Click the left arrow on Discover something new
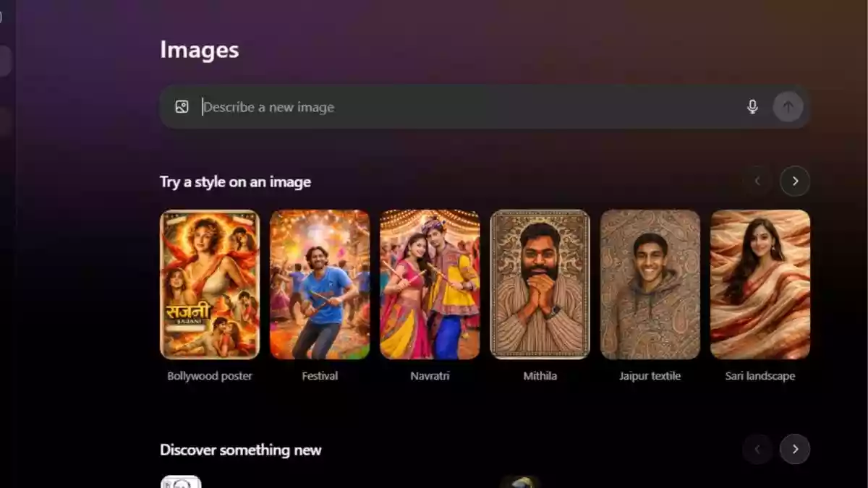Viewport: 868px width, 488px height. tap(757, 449)
